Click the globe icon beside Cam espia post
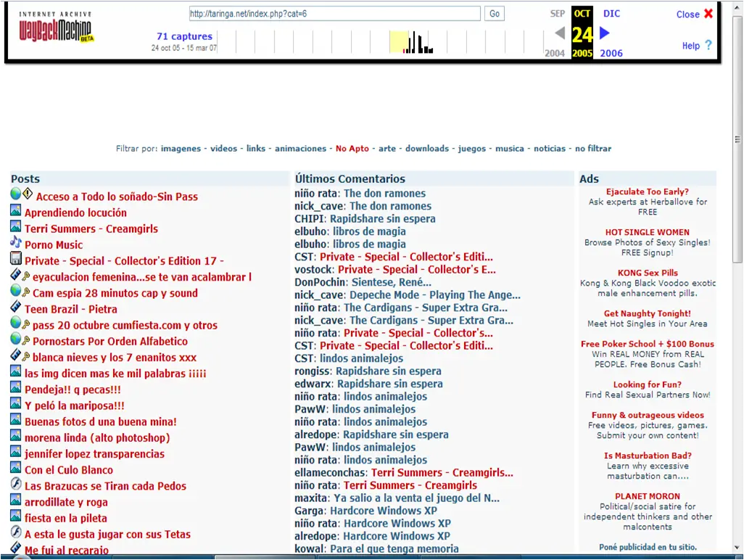This screenshot has height=560, width=744. pos(16,290)
